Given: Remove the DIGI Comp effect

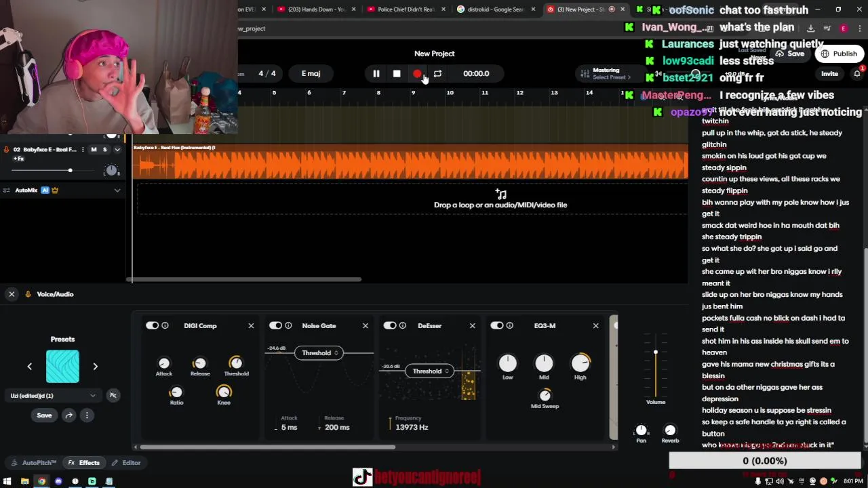Looking at the screenshot, I should (x=251, y=325).
